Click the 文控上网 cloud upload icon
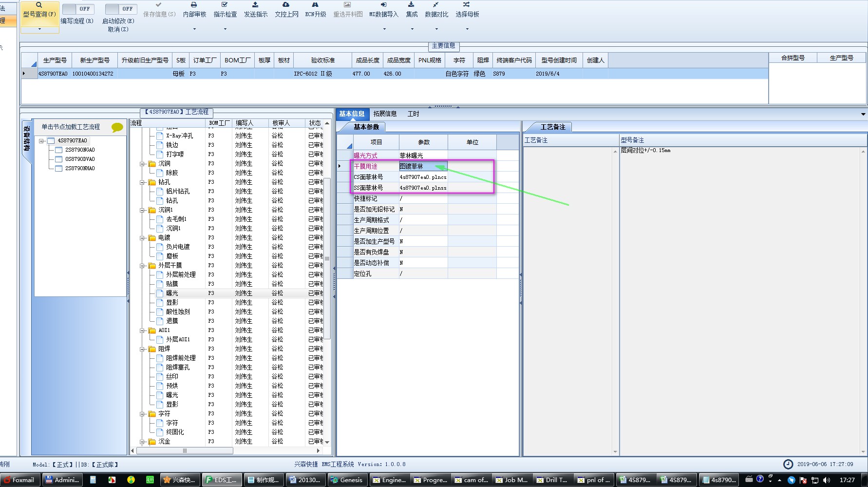 pos(286,5)
